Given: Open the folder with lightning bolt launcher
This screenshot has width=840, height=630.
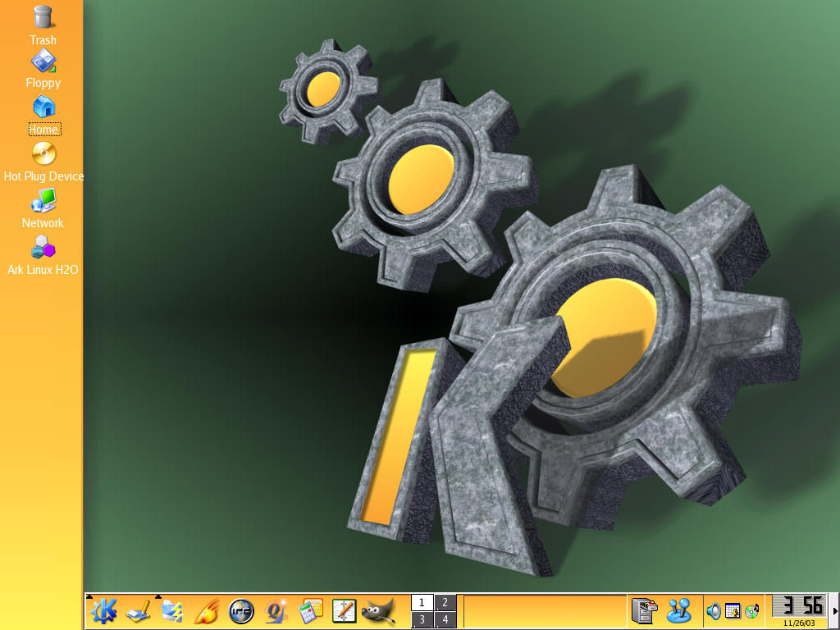Looking at the screenshot, I should pos(172,611).
